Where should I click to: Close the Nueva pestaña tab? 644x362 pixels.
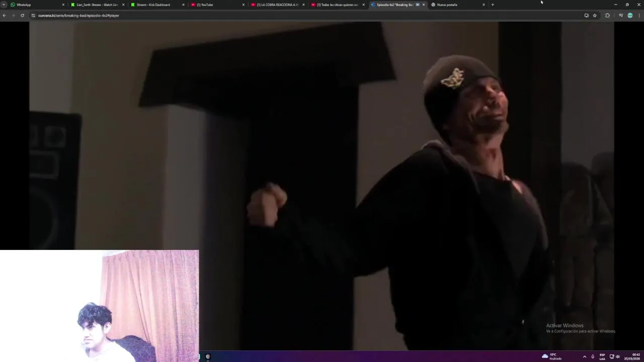(x=484, y=5)
